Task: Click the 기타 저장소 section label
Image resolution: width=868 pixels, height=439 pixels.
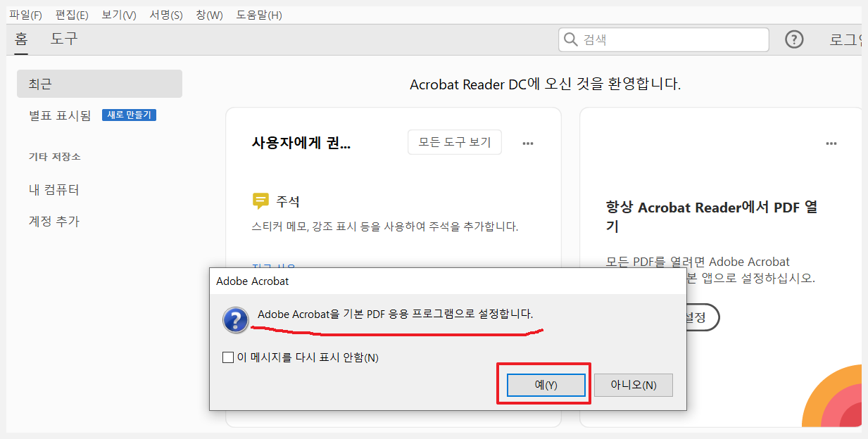Action: 55,156
